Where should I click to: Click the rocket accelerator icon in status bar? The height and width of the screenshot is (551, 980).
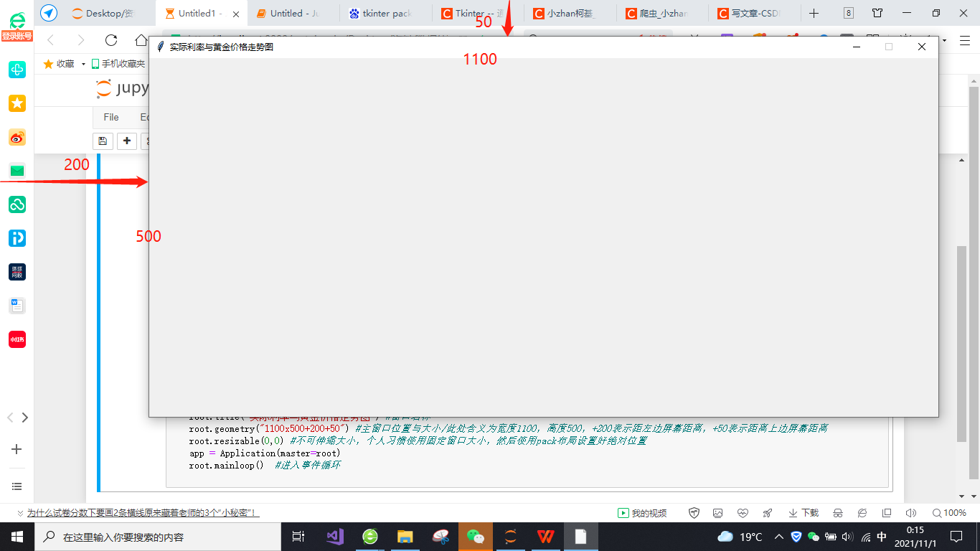point(767,513)
